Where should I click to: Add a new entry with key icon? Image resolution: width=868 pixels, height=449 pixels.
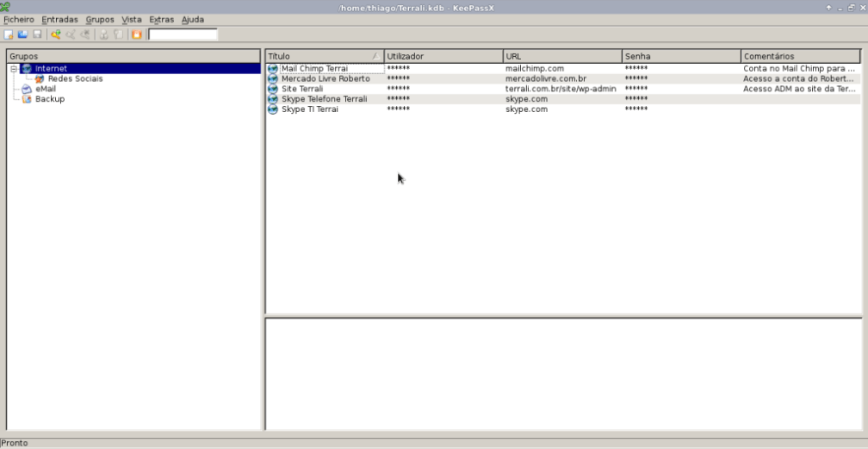tap(56, 34)
